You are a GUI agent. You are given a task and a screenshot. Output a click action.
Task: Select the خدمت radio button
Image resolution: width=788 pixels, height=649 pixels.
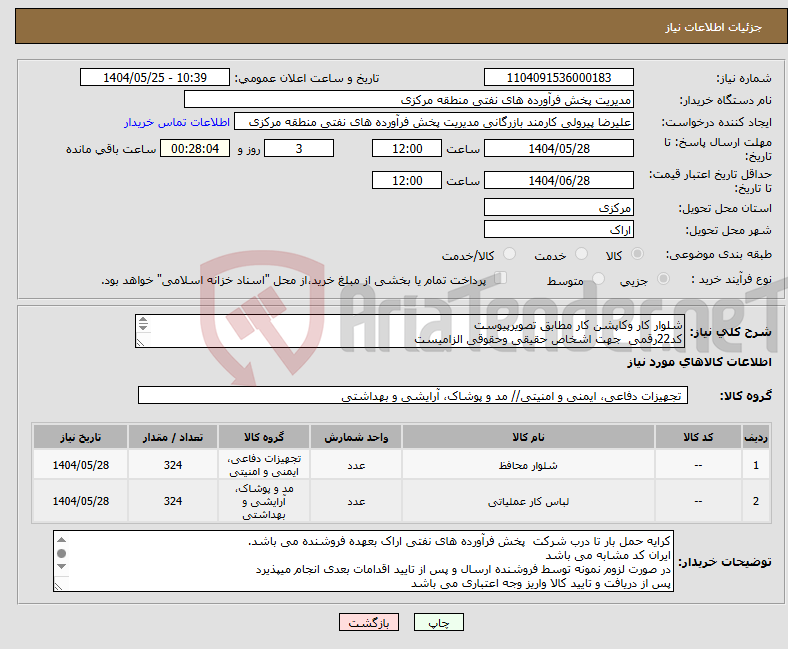[x=581, y=254]
